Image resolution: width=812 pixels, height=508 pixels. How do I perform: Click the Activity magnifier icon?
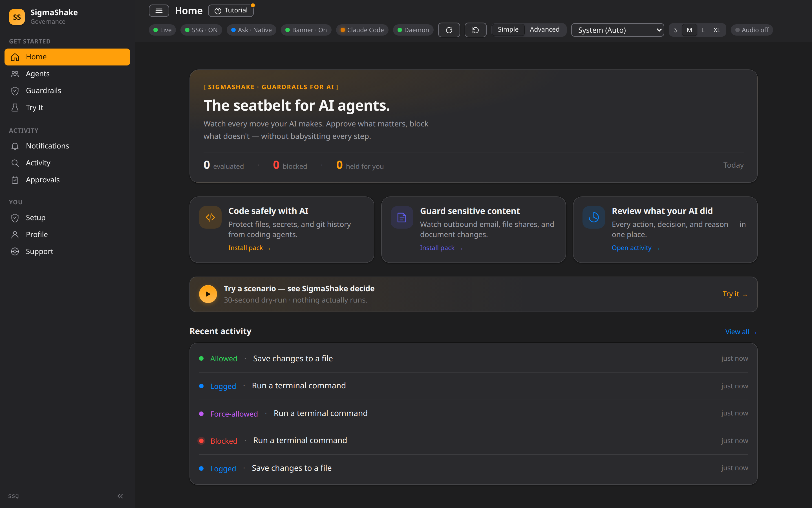click(15, 163)
